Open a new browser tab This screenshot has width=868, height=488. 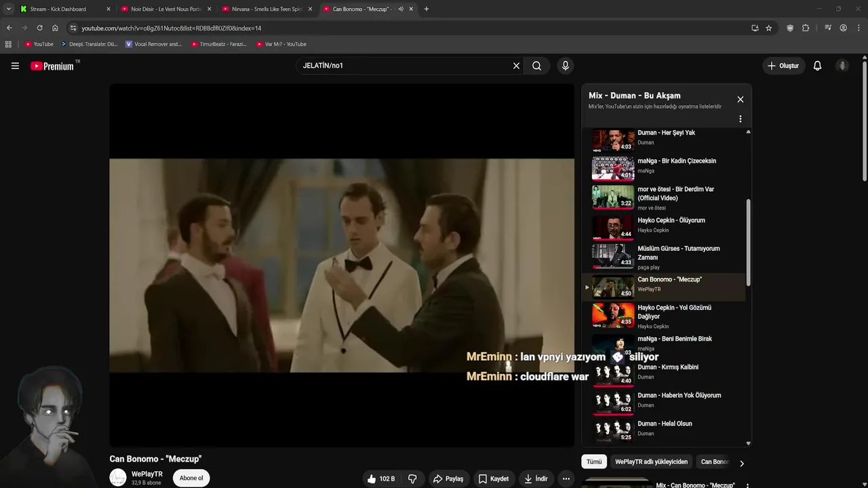click(x=426, y=9)
